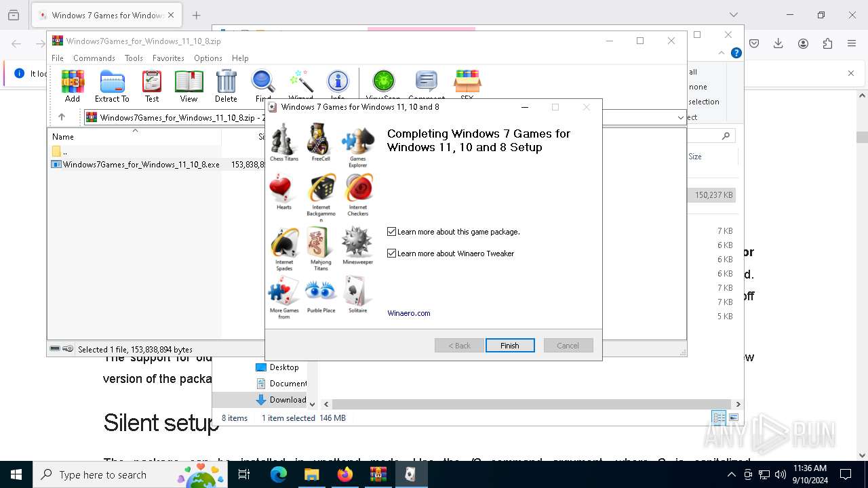
Task: Click the Extract To toolbar icon
Action: (112, 86)
